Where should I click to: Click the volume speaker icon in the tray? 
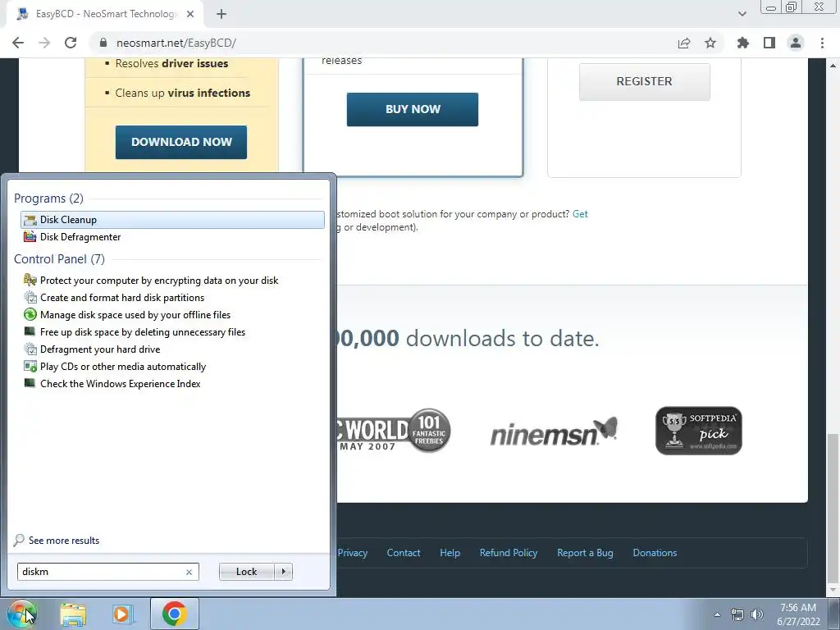(x=757, y=614)
